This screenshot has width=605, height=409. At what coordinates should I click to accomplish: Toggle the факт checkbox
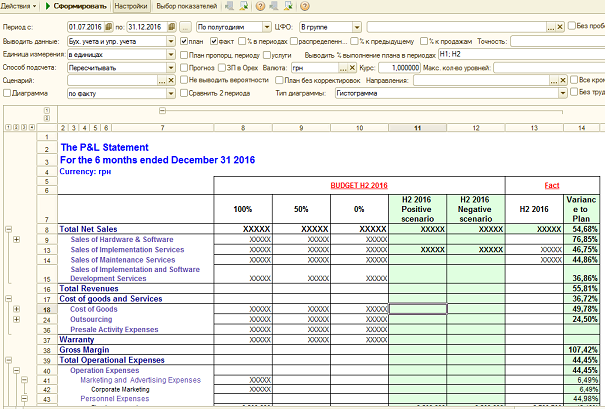(212, 40)
